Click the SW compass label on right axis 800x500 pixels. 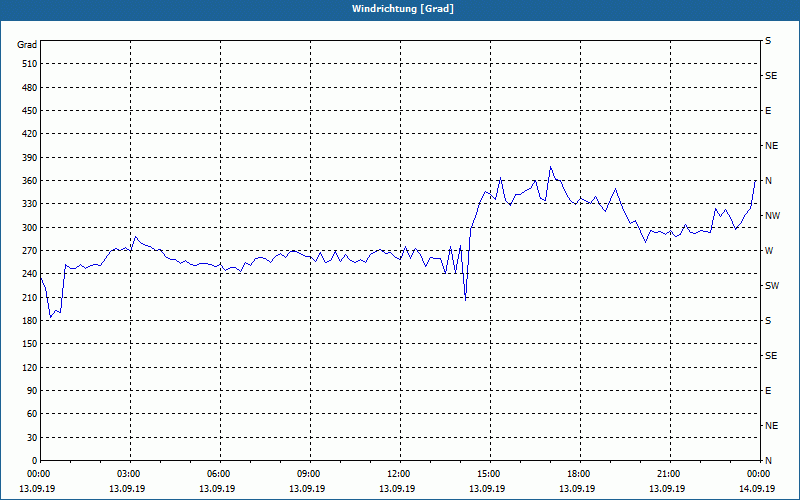click(772, 286)
